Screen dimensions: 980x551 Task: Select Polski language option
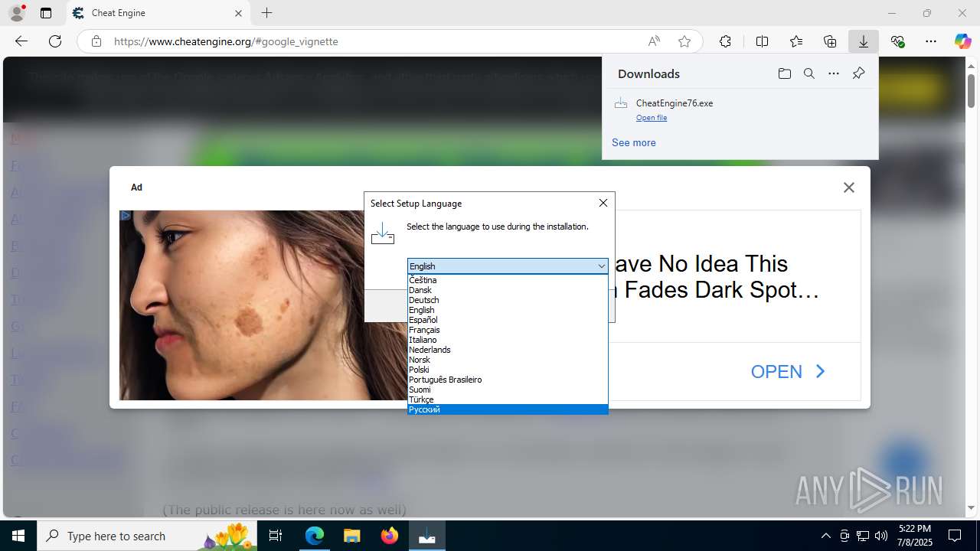coord(508,370)
